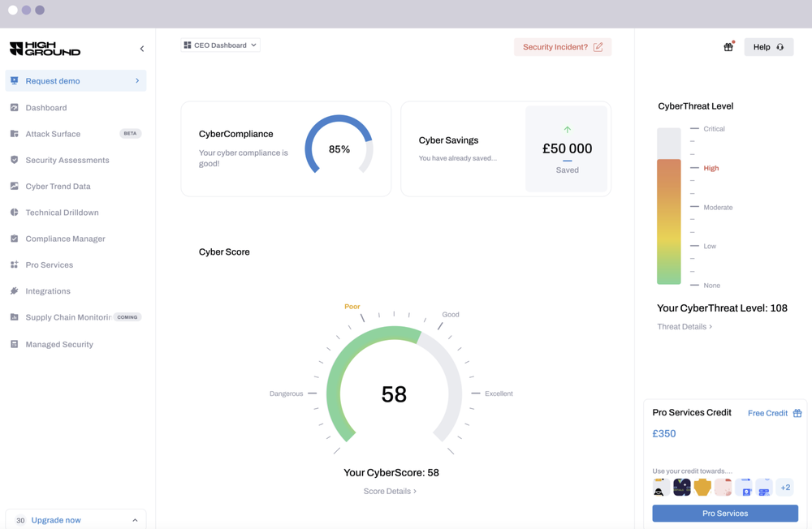Collapse the sidebar with the arrow

142,49
